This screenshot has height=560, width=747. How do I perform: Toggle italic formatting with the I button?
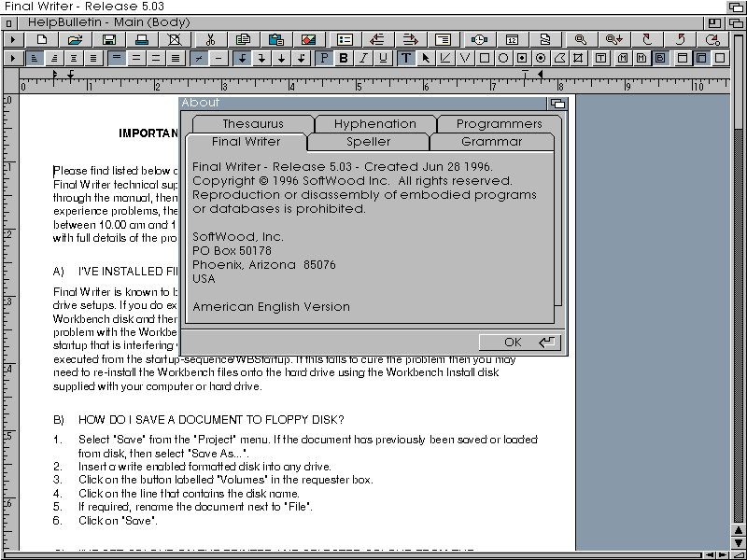tap(363, 58)
